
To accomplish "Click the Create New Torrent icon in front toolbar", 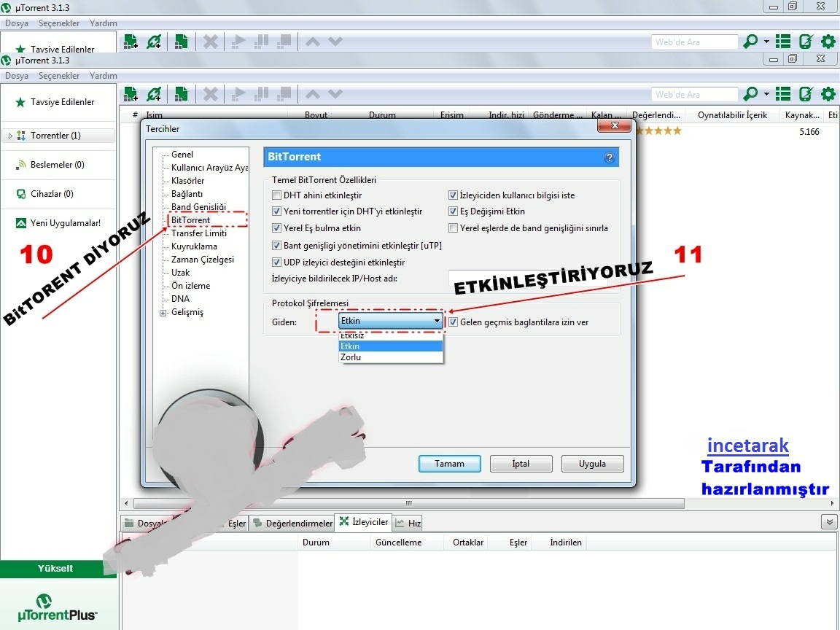I will click(x=181, y=94).
